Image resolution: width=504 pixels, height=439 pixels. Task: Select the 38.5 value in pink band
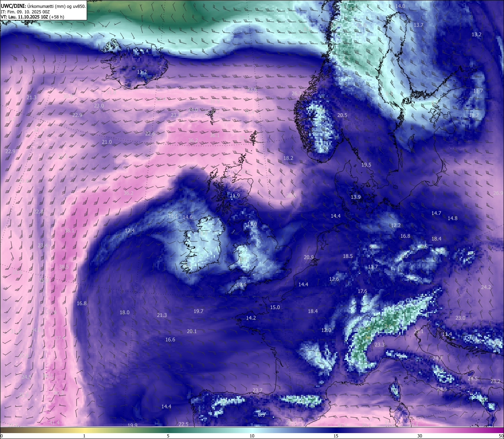coord(64,267)
